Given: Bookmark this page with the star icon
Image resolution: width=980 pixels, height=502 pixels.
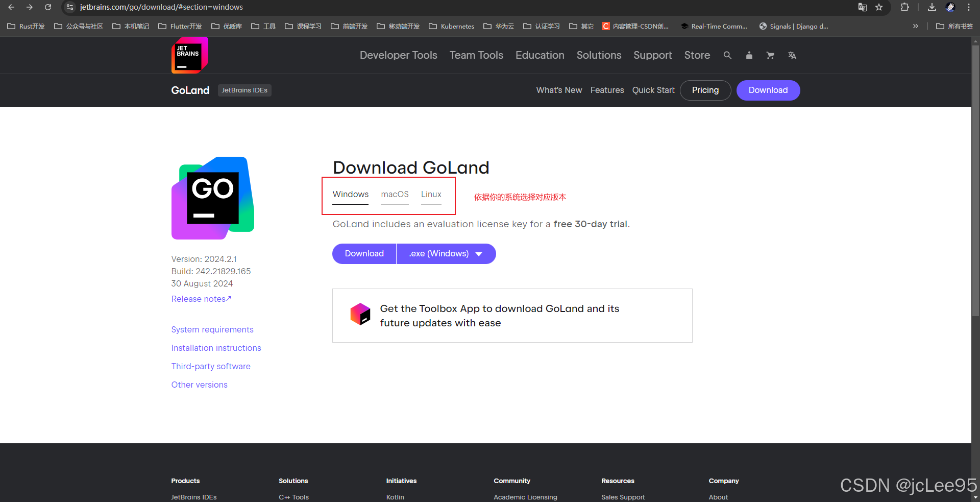Looking at the screenshot, I should [x=879, y=7].
